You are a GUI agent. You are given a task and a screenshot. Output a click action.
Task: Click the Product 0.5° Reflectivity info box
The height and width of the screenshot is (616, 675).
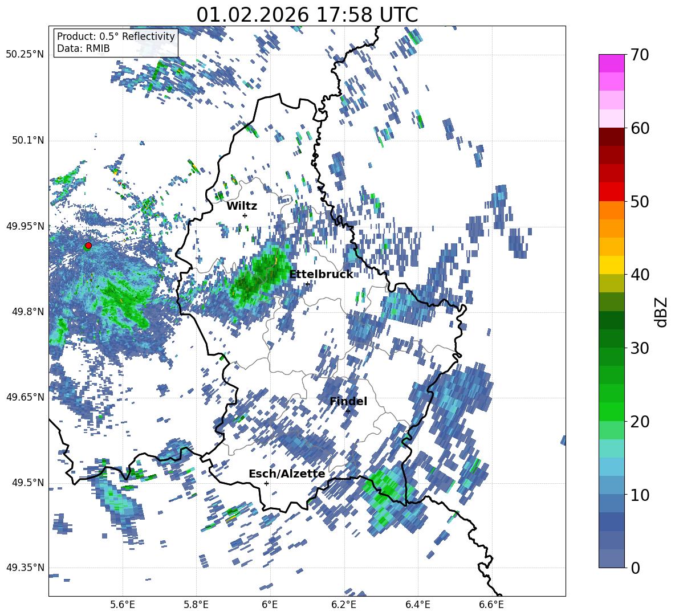click(116, 42)
